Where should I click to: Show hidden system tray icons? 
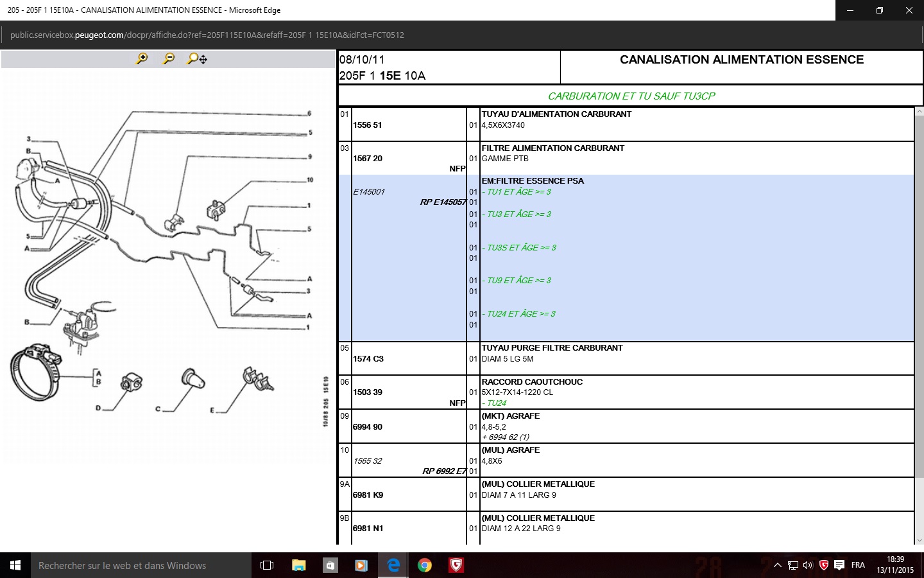click(778, 565)
